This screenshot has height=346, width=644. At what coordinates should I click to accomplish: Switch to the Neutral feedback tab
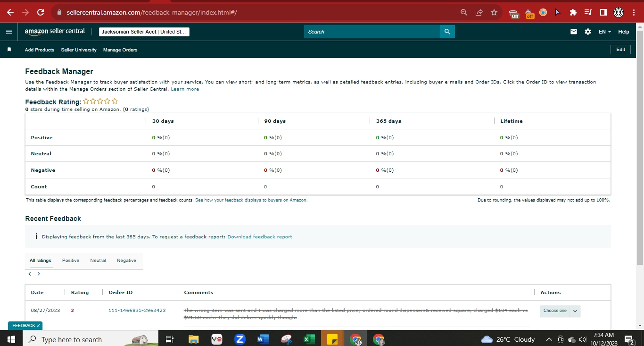pyautogui.click(x=98, y=261)
